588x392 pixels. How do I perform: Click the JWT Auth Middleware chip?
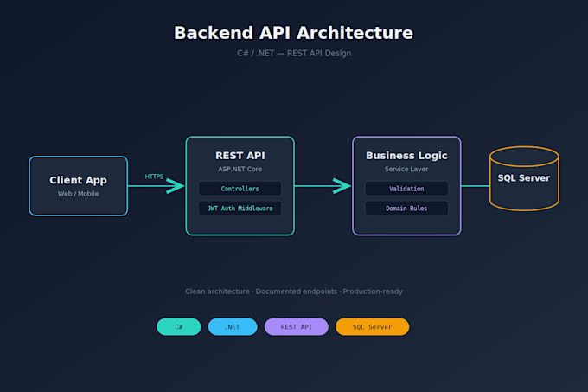pyautogui.click(x=240, y=209)
